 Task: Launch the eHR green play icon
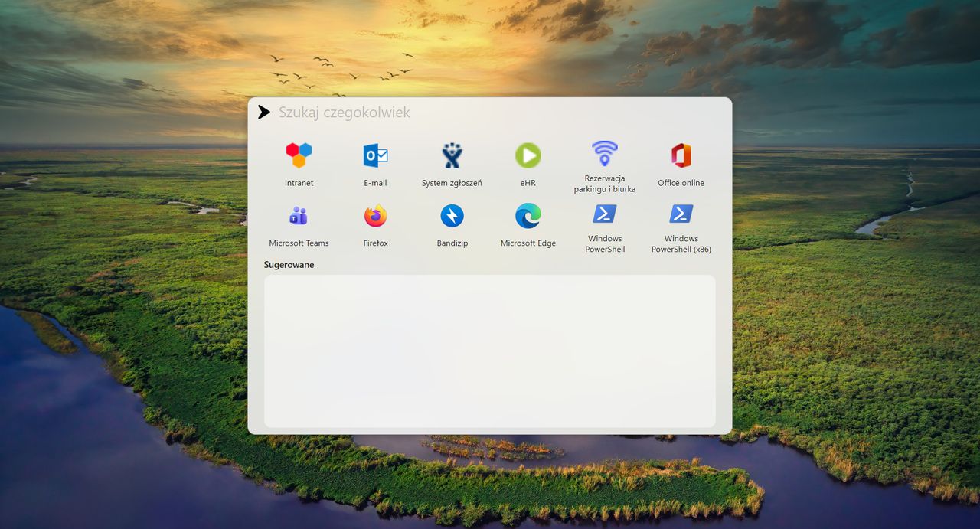[x=528, y=155]
